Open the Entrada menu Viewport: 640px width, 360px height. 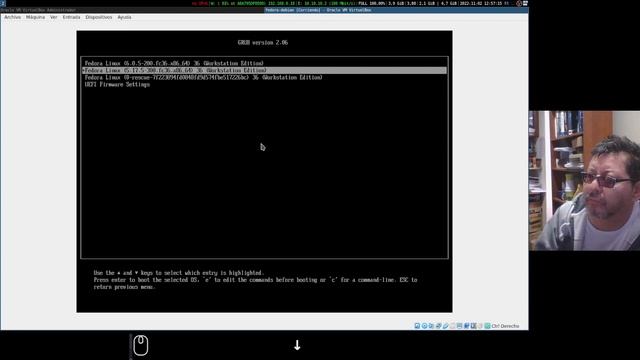pos(71,17)
